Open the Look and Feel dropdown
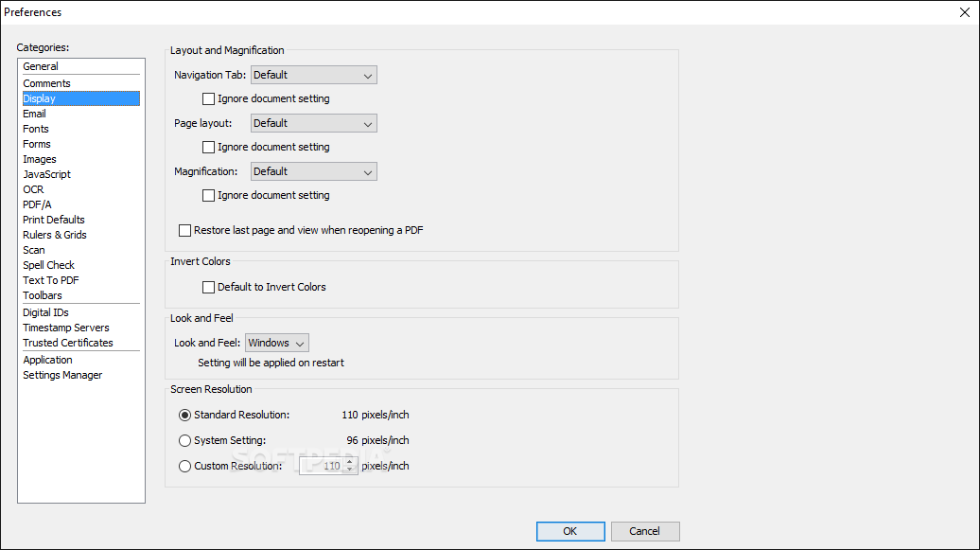Viewport: 980px width, 550px height. coord(277,343)
